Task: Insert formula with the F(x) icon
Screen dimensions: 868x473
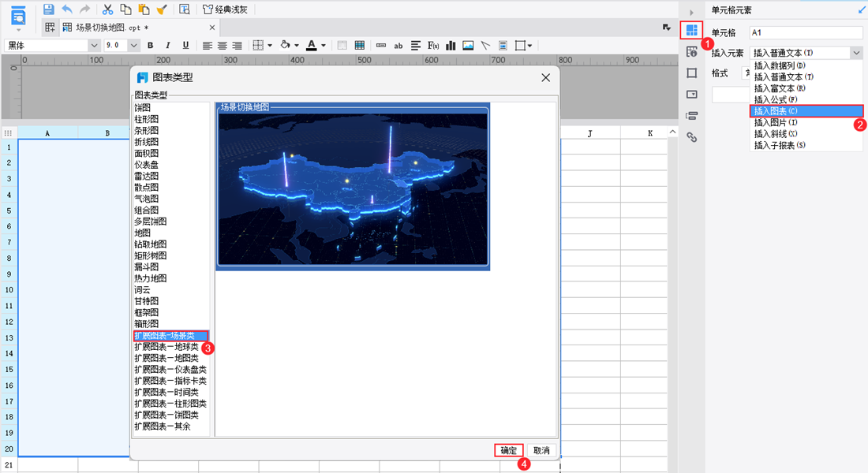Action: pos(433,46)
